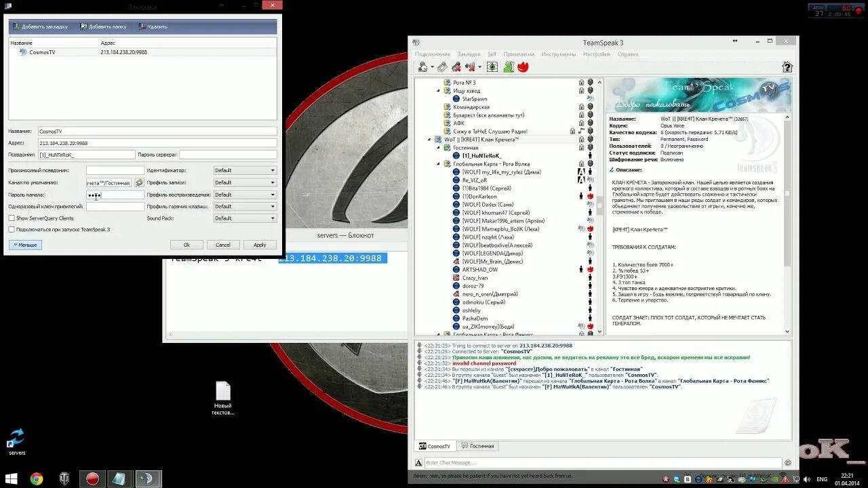Open the Профиль горячих клавиш dropdown
The image size is (868, 488).
(x=245, y=207)
